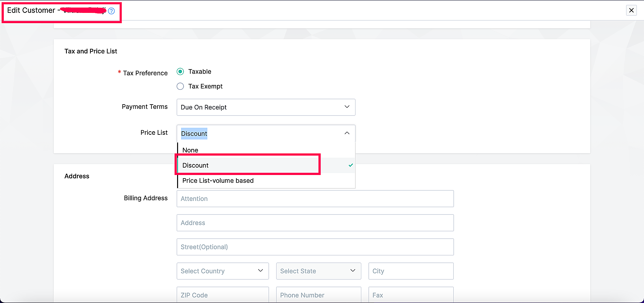
Task: Open the Payment Terms dropdown
Action: click(266, 107)
